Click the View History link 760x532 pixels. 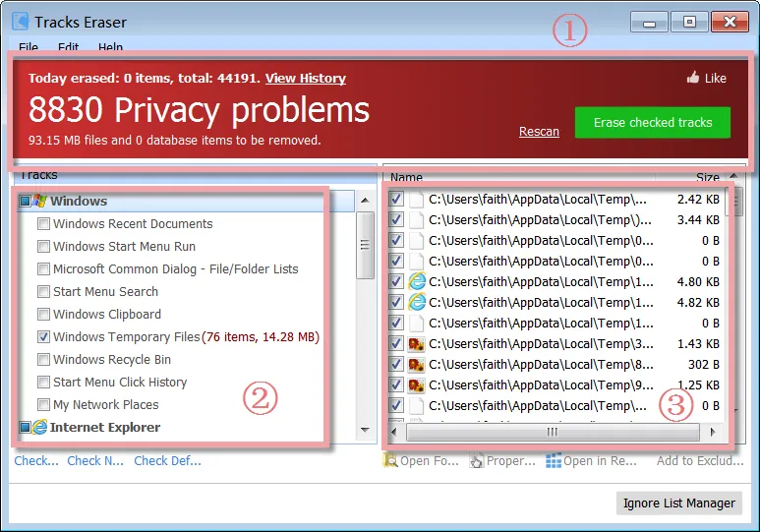click(306, 78)
